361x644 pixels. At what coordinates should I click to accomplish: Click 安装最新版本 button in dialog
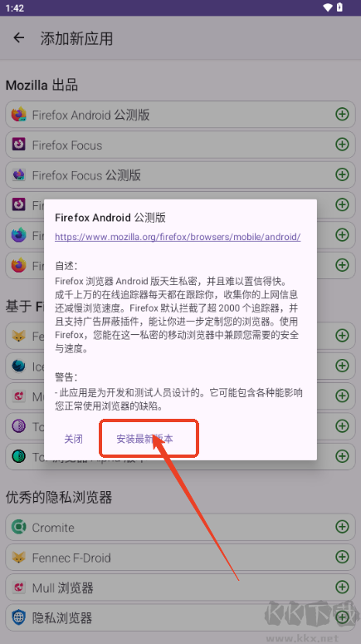144,439
